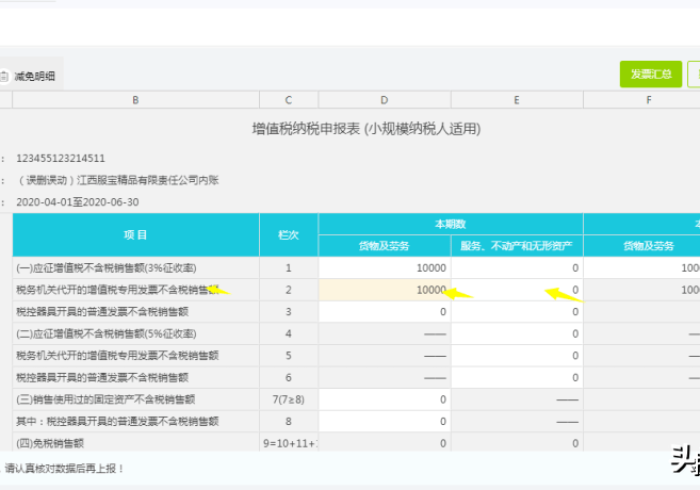This screenshot has width=700, height=490.
Task: Click row label (二)应征增值税不含税销售额(5%征收率)
Action: pyautogui.click(x=106, y=334)
